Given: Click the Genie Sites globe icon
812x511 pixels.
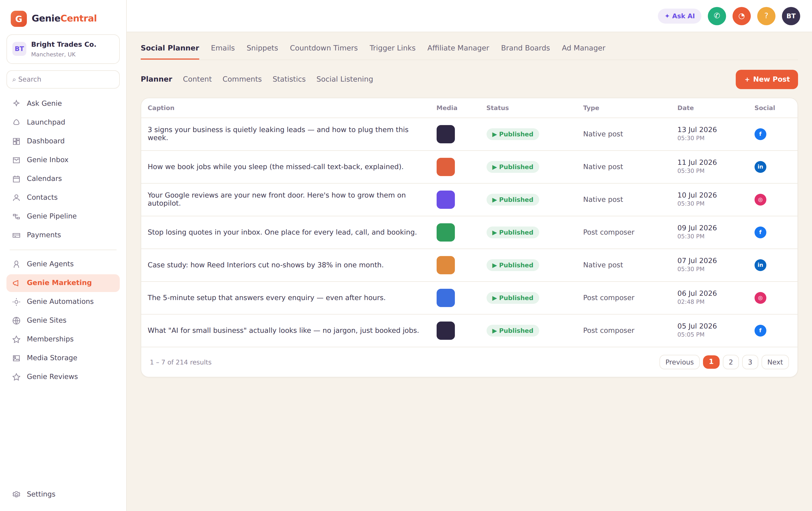Looking at the screenshot, I should coord(16,320).
